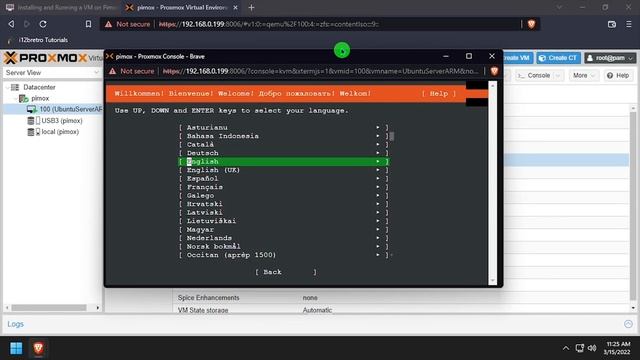Click Create VM button
This screenshot has height=360, width=640.
(x=517, y=58)
